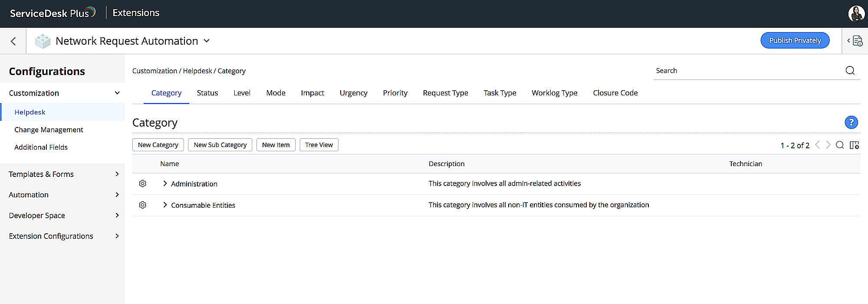Expand the Consumable Entities category row

(165, 205)
